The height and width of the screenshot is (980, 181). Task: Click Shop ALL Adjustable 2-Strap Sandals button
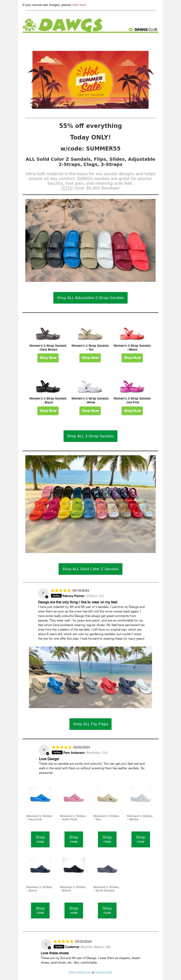[x=90, y=298]
